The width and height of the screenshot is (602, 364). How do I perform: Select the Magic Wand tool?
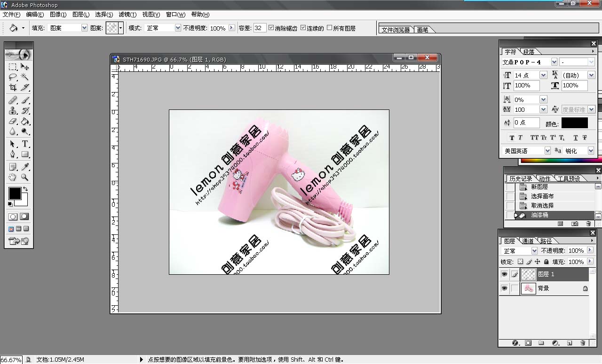click(x=25, y=77)
